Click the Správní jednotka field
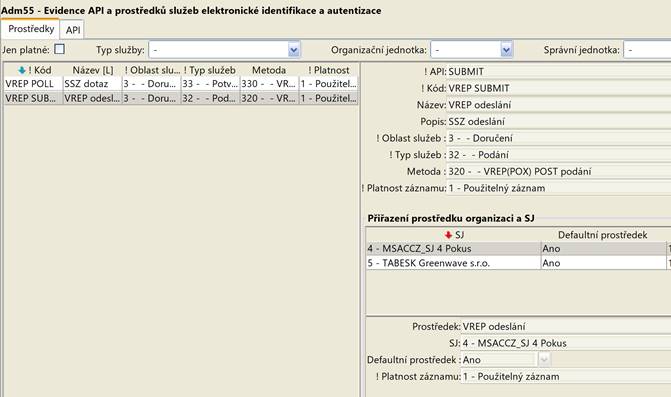This screenshot has width=671, height=397. pyautogui.click(x=647, y=50)
